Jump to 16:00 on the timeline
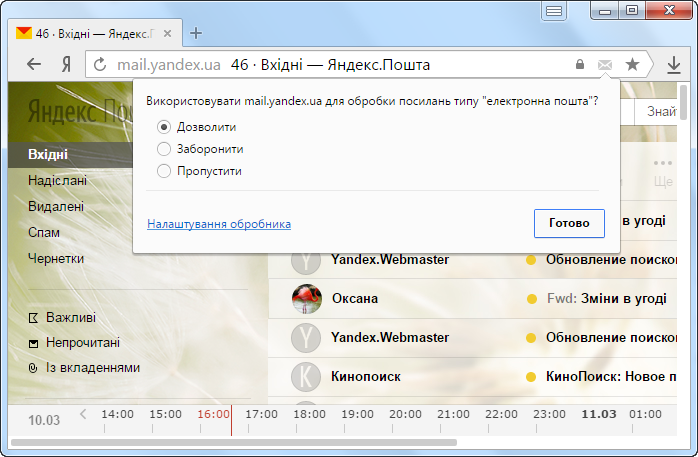Screen dimensions: 698x457 [214, 414]
